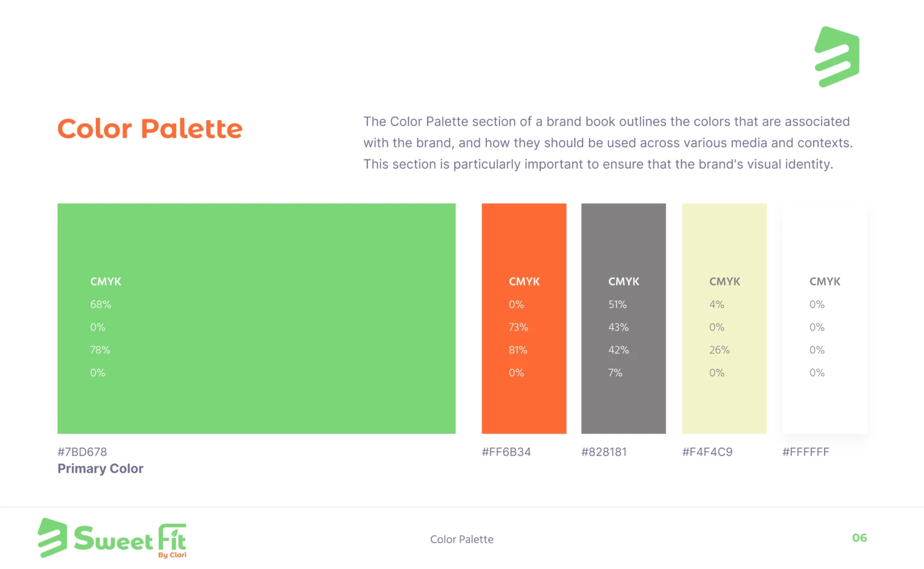This screenshot has height=569, width=924.
Task: Click the By Clari text in logo
Action: [x=172, y=555]
